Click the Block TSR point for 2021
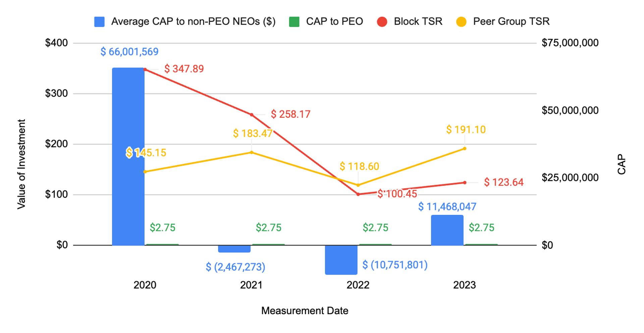This screenshot has width=644, height=333. point(252,115)
